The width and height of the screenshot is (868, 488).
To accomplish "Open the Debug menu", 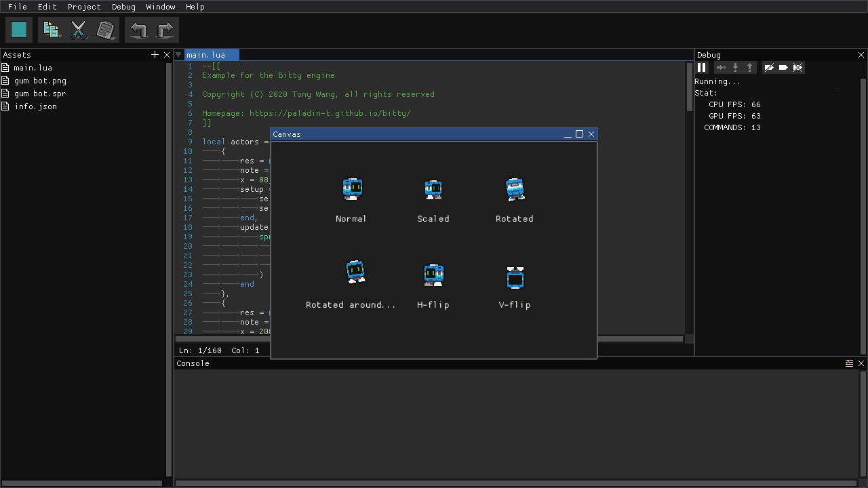I will [x=123, y=7].
